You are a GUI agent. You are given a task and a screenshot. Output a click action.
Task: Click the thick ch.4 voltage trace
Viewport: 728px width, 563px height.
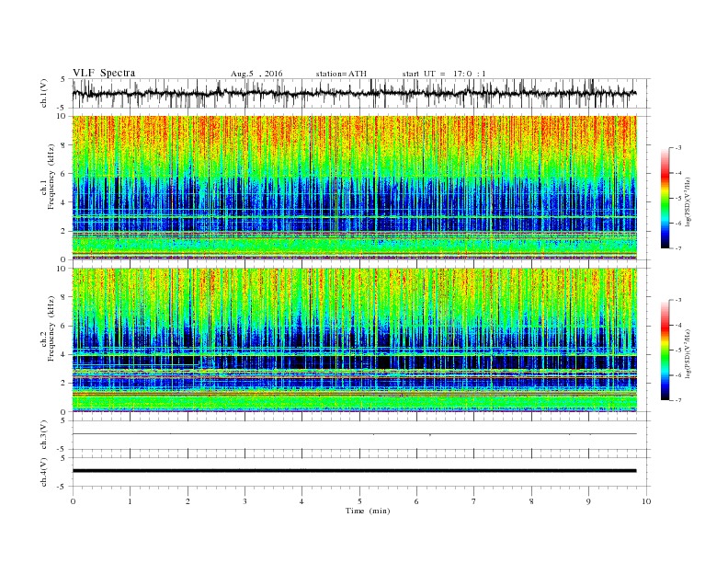354,471
